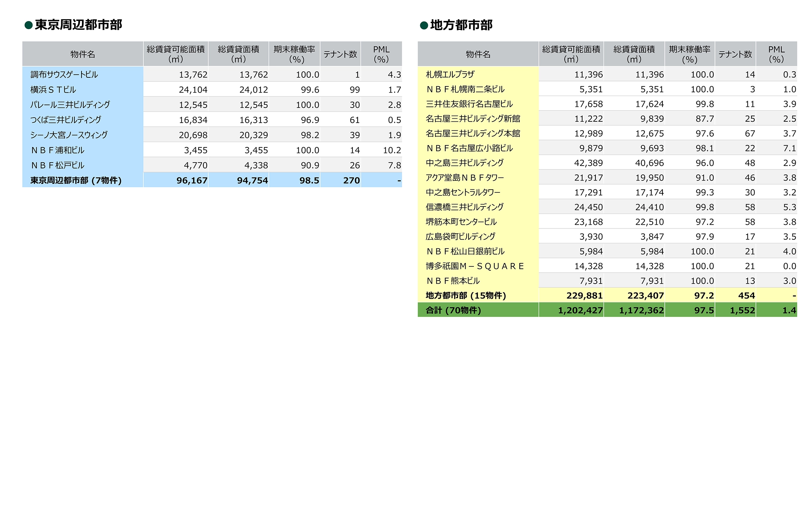
Task: Click 期末稼働率 header in 東京周辺都市部 table
Action: (x=294, y=54)
